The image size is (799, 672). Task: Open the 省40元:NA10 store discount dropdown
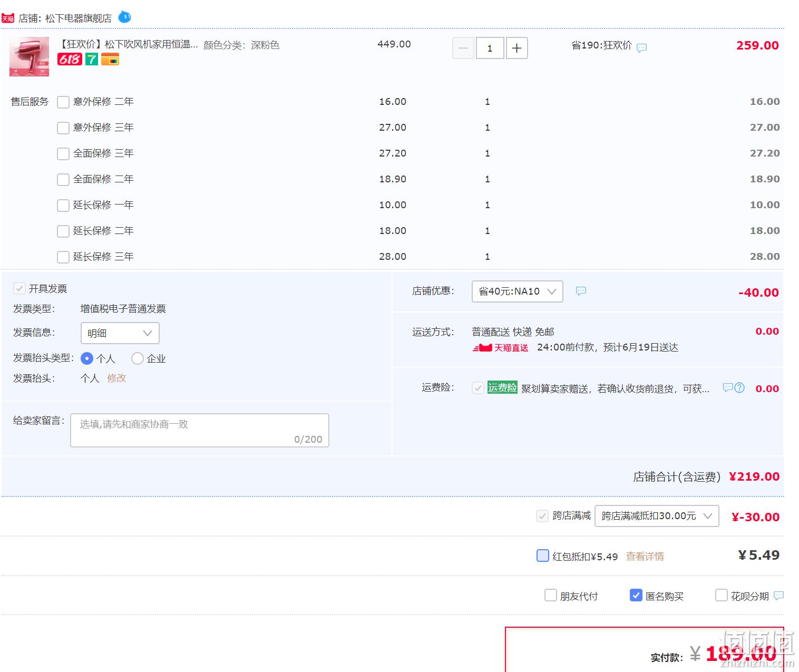[x=518, y=291]
